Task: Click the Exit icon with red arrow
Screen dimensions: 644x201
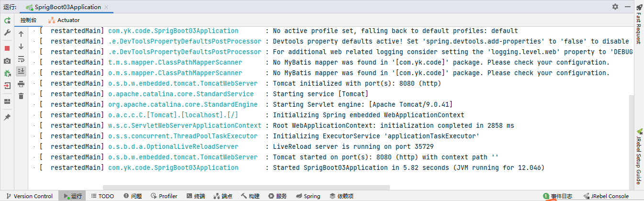Action: coord(7,86)
